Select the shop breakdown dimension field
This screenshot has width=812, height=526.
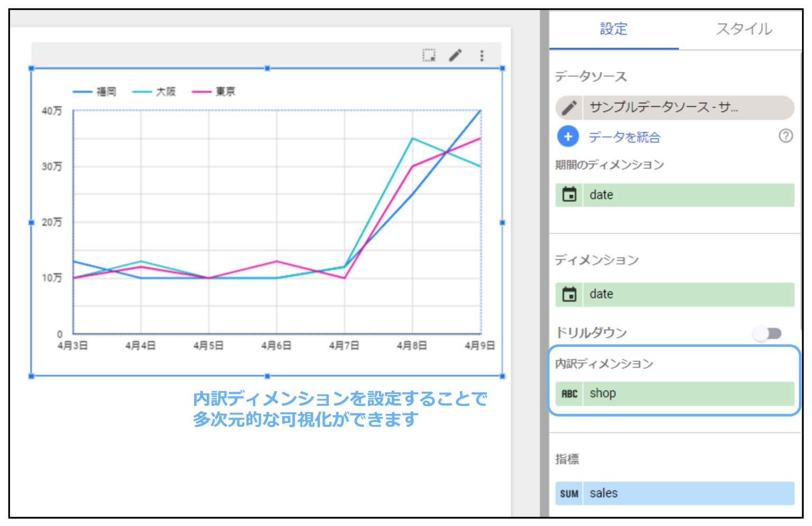click(x=687, y=394)
